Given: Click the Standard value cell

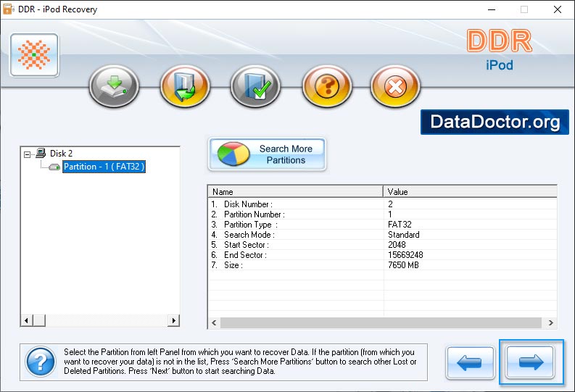Looking at the screenshot, I should 404,235.
